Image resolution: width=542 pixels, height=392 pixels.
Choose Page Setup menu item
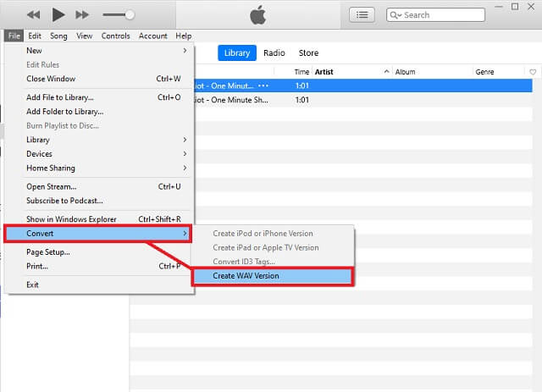click(100, 252)
